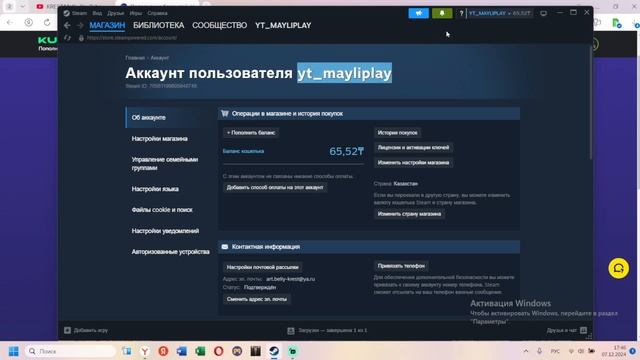This screenshot has width=640, height=360.
Task: Open the downloads manager icon
Action: (291, 331)
